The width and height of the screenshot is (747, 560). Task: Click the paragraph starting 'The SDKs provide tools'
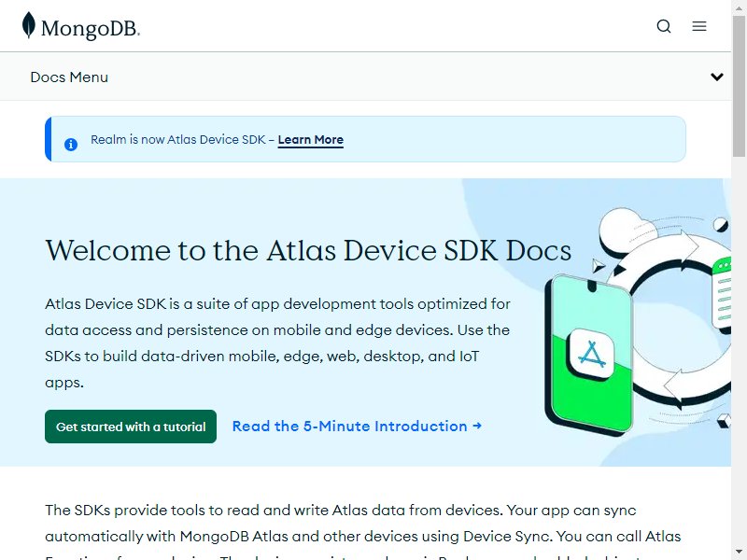tap(363, 533)
